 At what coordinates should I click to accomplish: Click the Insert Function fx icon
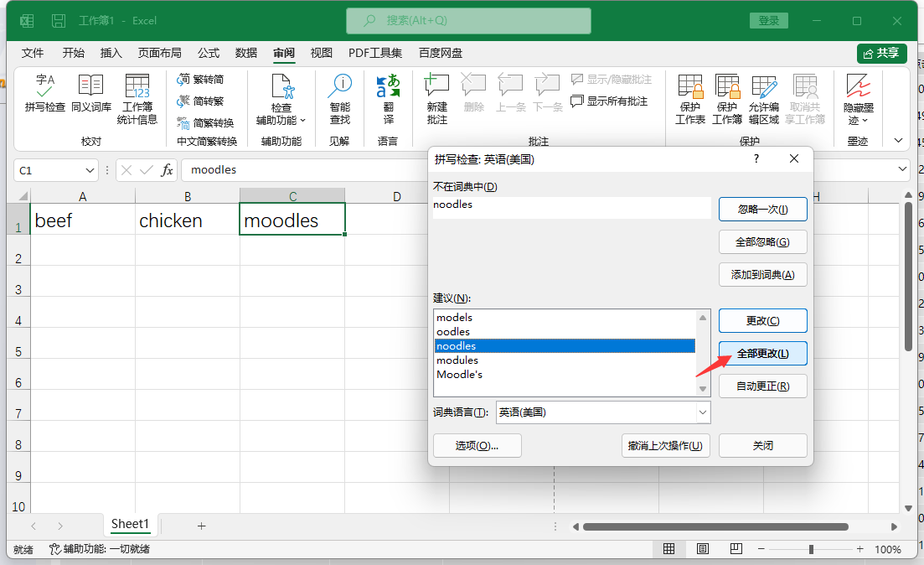(x=168, y=170)
